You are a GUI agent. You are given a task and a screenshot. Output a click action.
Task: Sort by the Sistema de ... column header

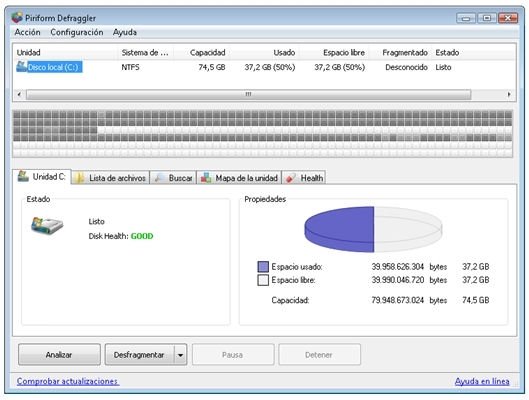point(146,53)
